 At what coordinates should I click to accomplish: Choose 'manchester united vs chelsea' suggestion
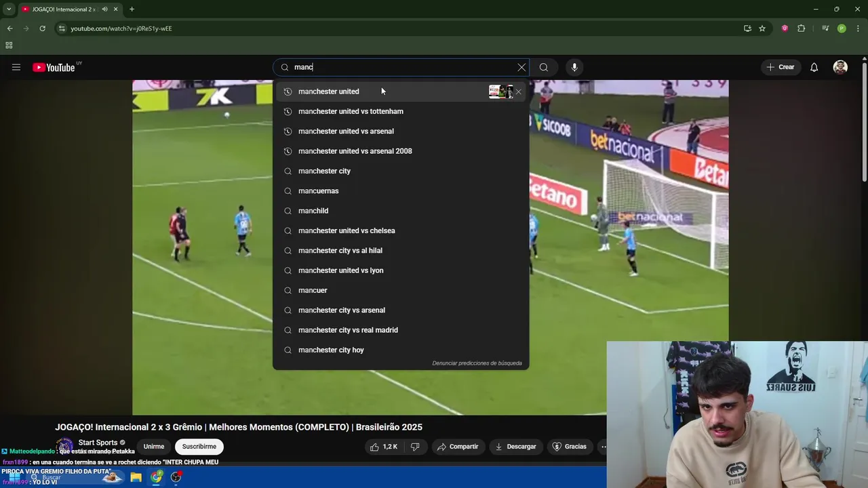[x=401, y=230]
